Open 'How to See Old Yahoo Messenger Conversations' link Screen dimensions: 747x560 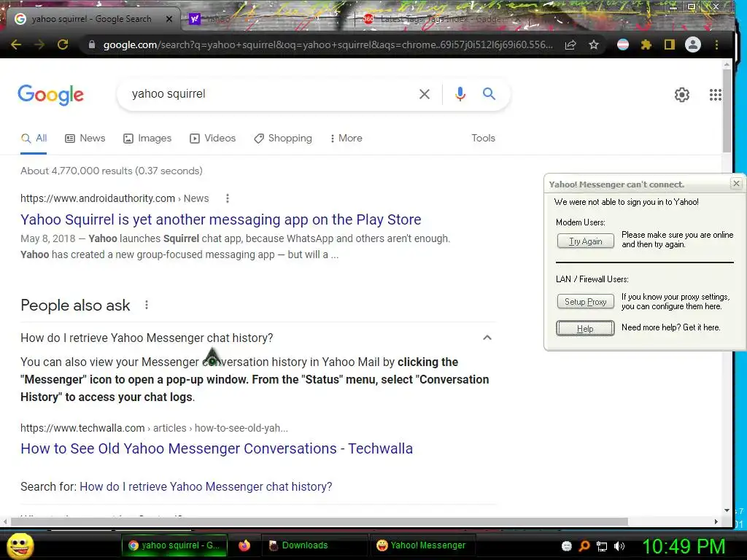[x=217, y=448]
